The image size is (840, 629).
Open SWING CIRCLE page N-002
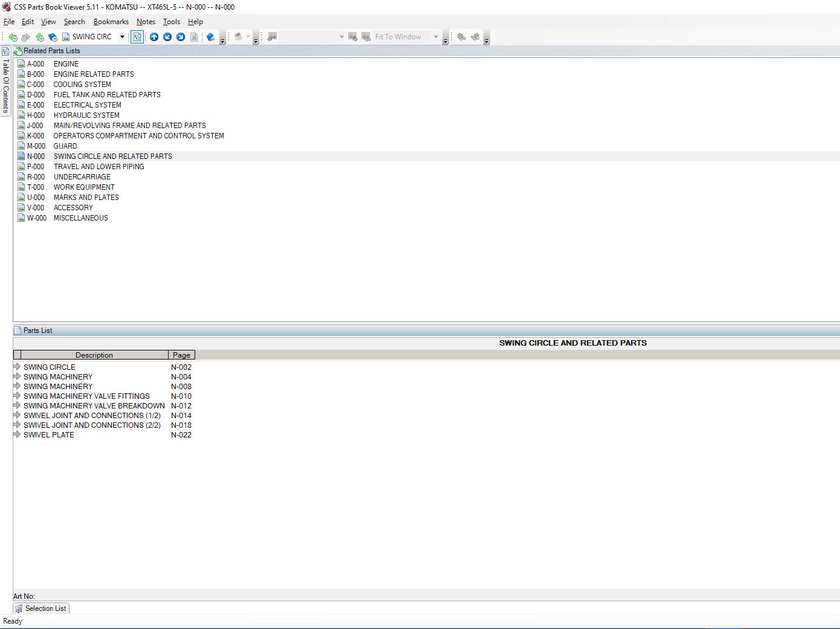point(103,367)
